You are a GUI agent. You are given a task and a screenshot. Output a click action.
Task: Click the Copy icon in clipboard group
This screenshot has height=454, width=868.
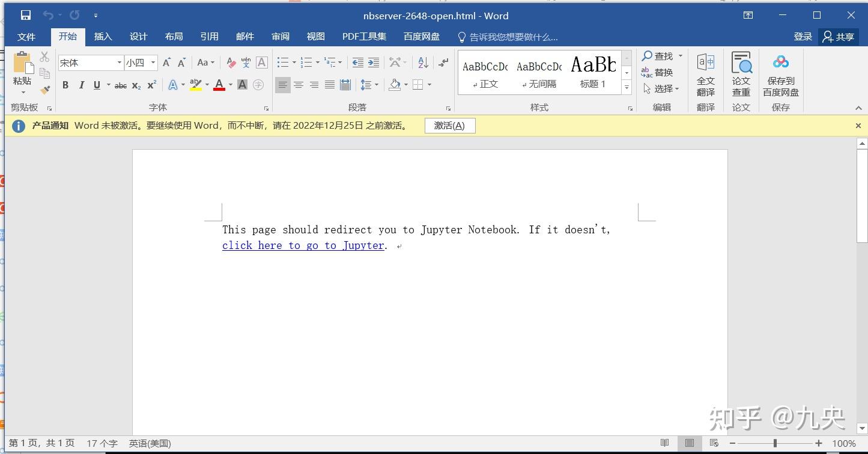44,73
